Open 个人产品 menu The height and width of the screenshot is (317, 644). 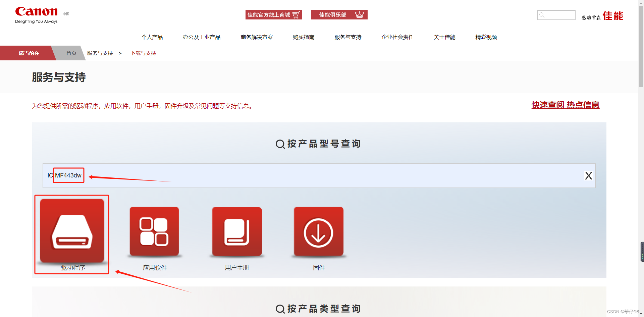pyautogui.click(x=152, y=37)
